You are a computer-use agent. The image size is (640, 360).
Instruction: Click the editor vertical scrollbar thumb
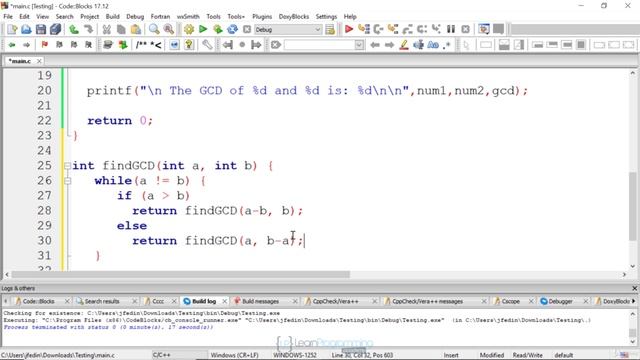(632, 206)
